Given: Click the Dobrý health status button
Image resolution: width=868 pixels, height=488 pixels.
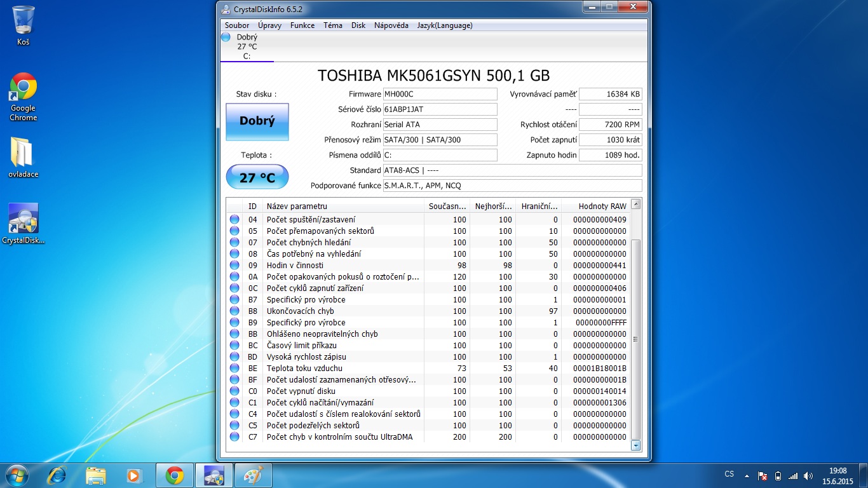Looking at the screenshot, I should pos(257,121).
